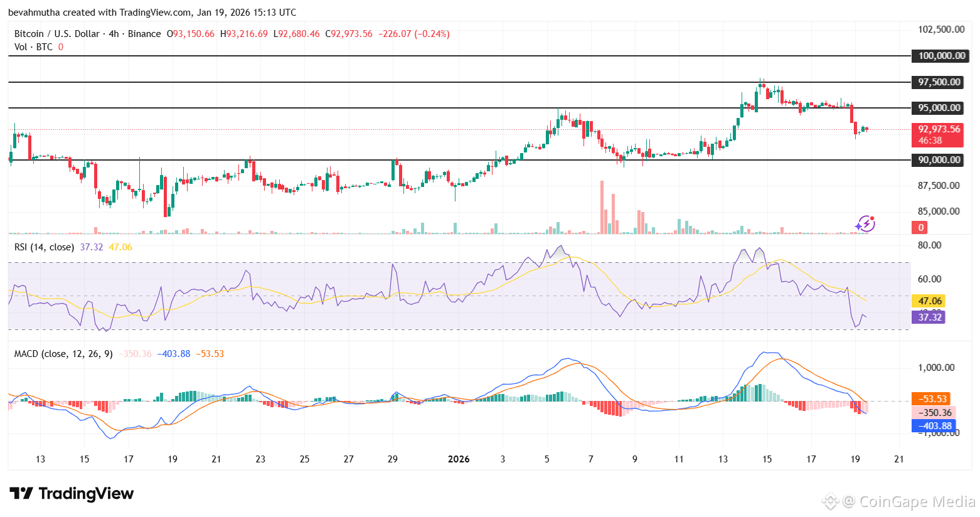Expand the MACD (close, 12, 26, 9) legend

pyautogui.click(x=63, y=353)
